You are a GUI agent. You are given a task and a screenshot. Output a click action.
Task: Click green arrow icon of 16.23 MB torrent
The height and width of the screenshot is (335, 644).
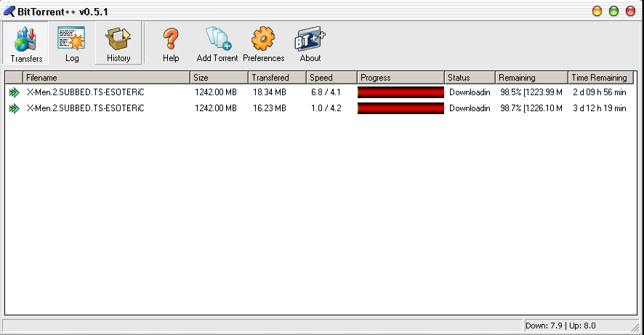point(15,108)
